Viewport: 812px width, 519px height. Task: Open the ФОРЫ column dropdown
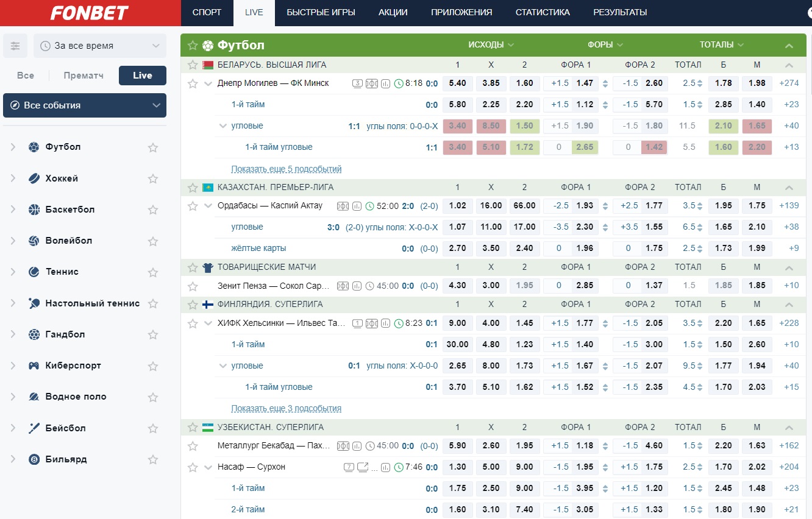click(605, 45)
